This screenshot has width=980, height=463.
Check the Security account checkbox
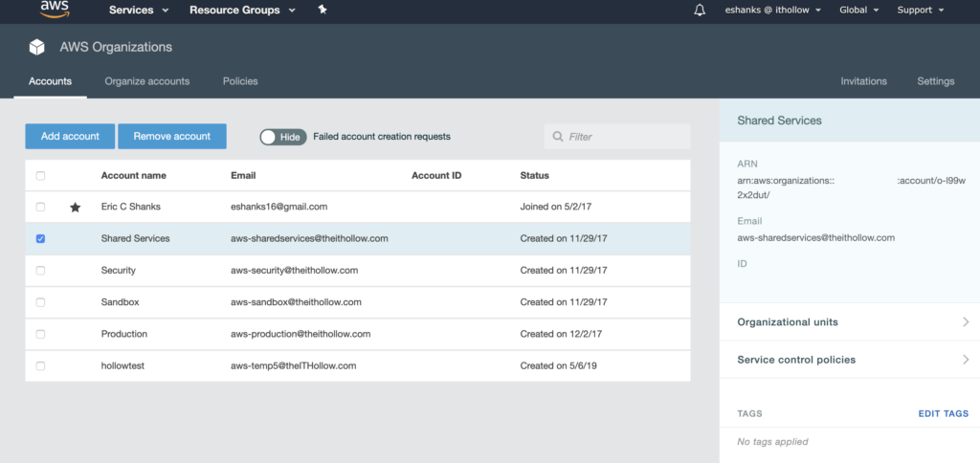point(40,271)
